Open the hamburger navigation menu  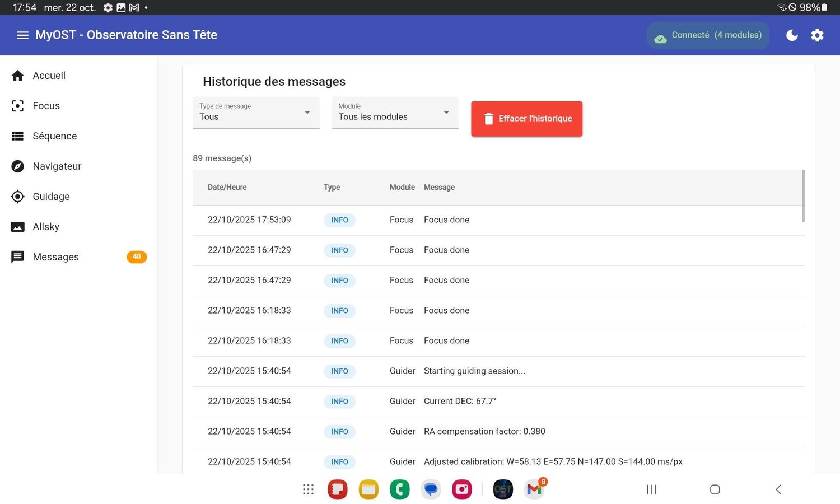click(x=22, y=35)
